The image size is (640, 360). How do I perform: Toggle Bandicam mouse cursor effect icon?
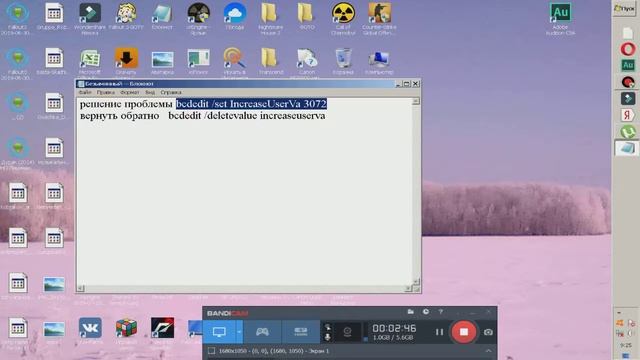(327, 327)
